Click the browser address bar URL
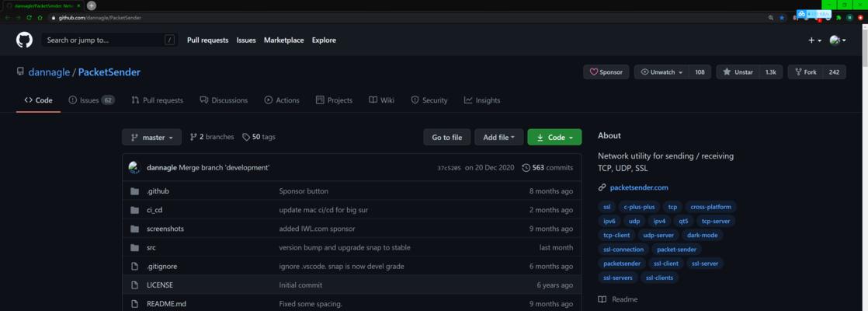 pos(99,18)
